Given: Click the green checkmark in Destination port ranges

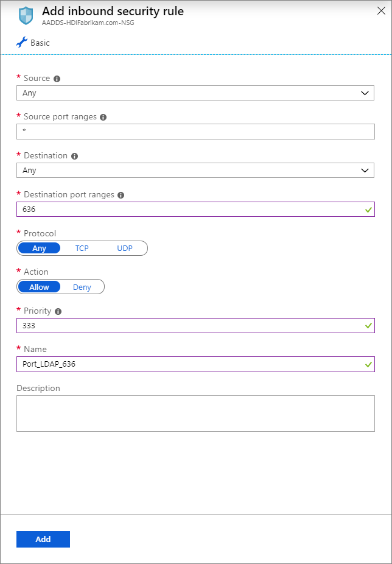Looking at the screenshot, I should [x=368, y=209].
